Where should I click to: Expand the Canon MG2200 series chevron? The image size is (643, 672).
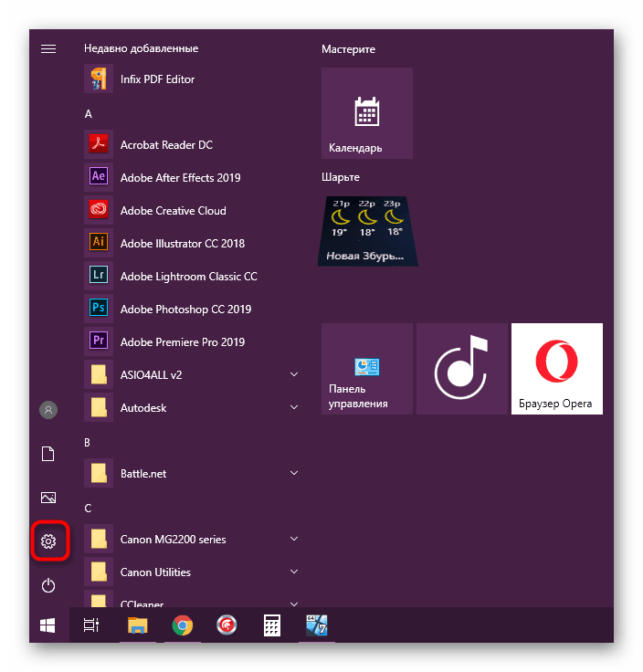tap(294, 539)
